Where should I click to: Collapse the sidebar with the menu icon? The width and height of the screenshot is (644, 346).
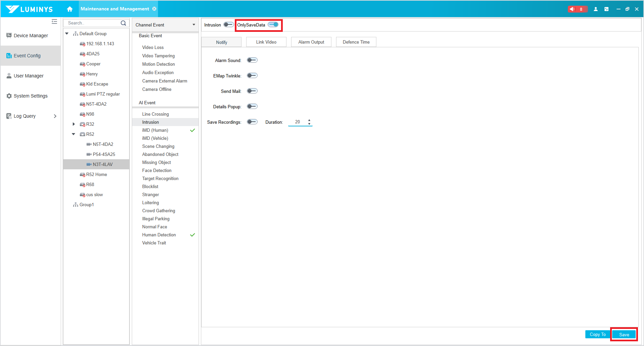(54, 22)
